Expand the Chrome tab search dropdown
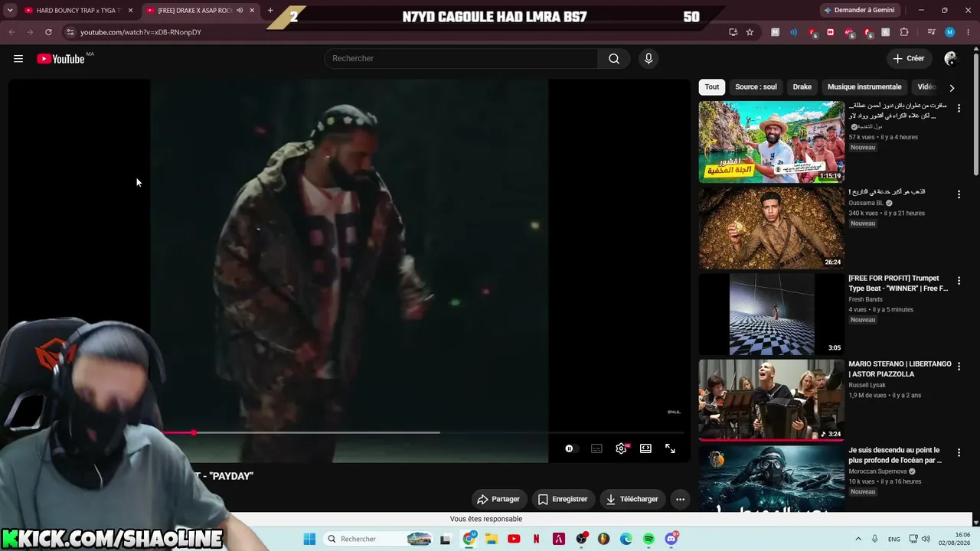 [10, 11]
